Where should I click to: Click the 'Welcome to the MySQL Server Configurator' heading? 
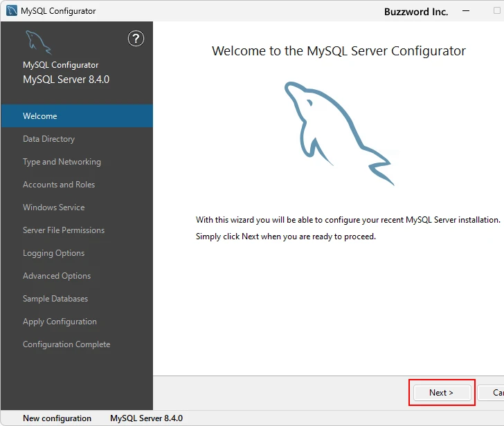click(x=339, y=50)
